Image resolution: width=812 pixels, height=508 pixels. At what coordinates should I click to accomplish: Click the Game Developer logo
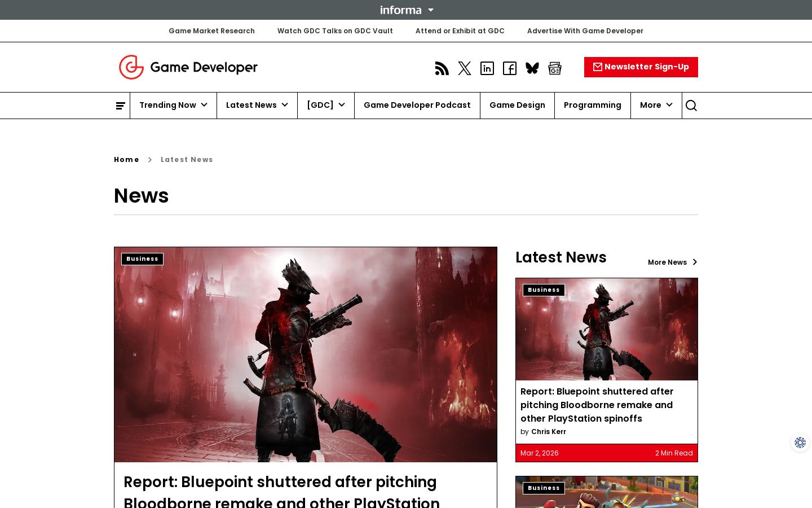[188, 67]
